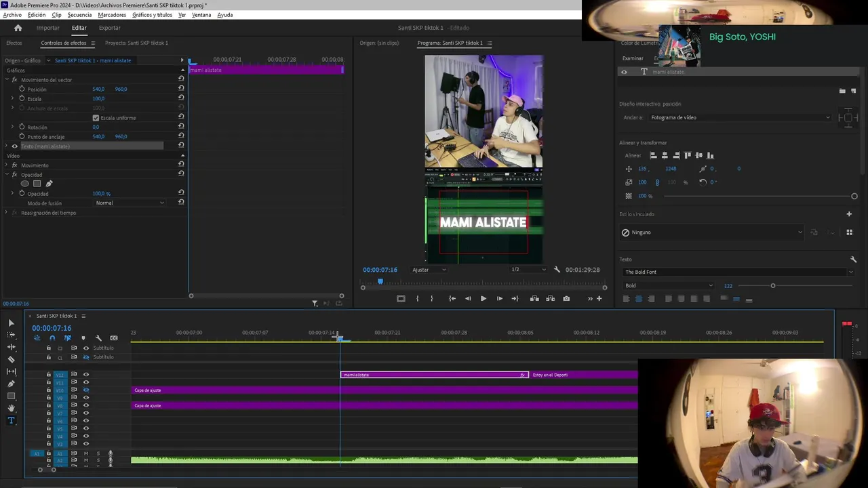868x488 pixels.
Task: Click the captions CC icon in the timeline
Action: 114,338
